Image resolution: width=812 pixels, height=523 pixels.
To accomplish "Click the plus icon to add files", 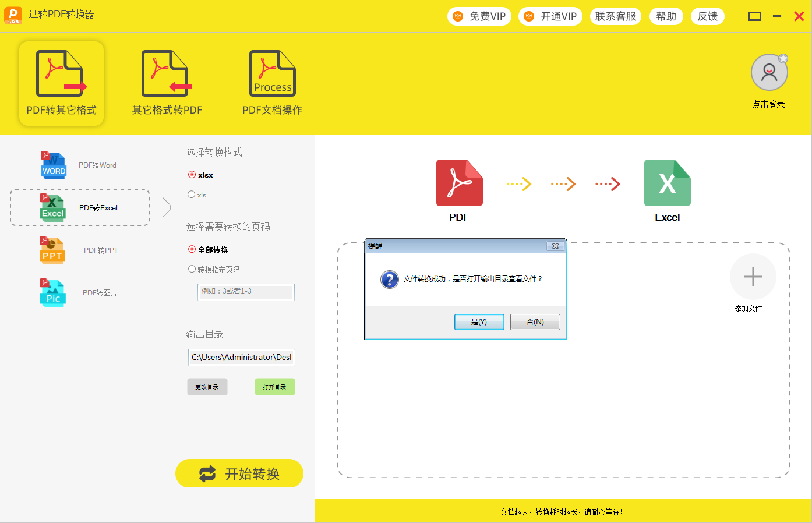I will pyautogui.click(x=753, y=277).
